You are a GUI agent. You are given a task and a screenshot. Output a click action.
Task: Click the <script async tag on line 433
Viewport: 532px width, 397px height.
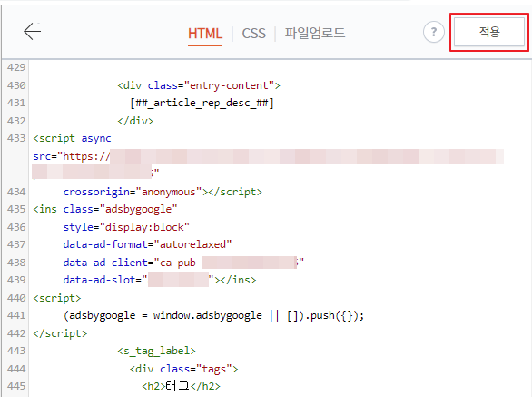click(x=72, y=138)
